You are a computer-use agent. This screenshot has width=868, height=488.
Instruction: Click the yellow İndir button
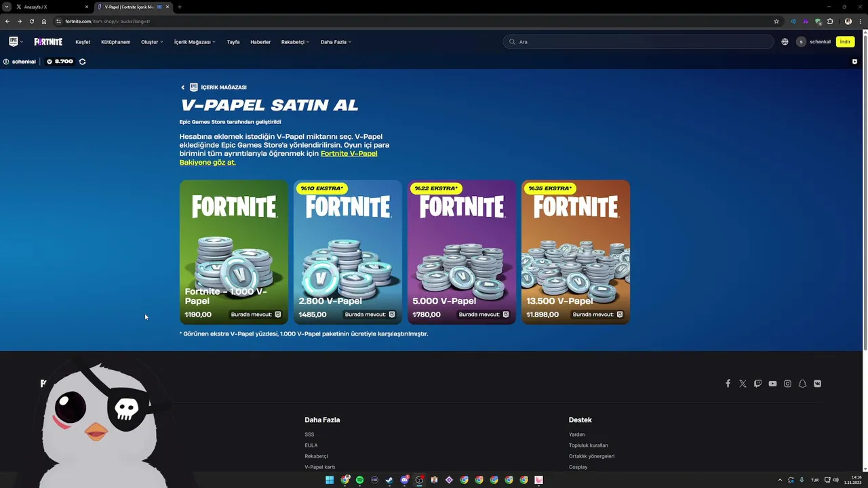pos(845,41)
